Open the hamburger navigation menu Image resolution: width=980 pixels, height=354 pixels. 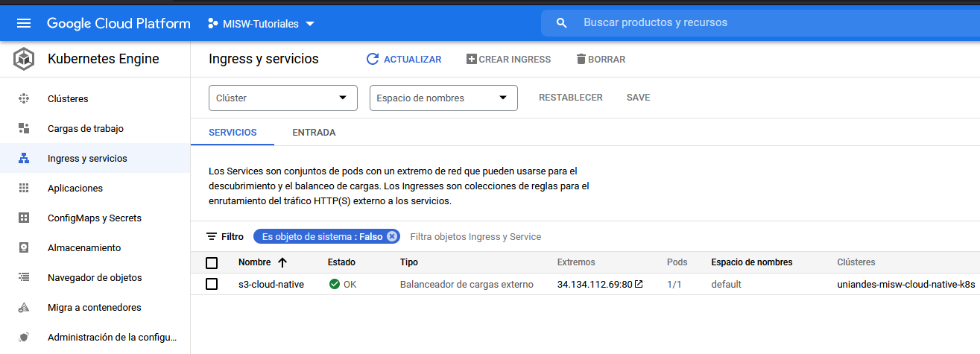click(x=24, y=23)
